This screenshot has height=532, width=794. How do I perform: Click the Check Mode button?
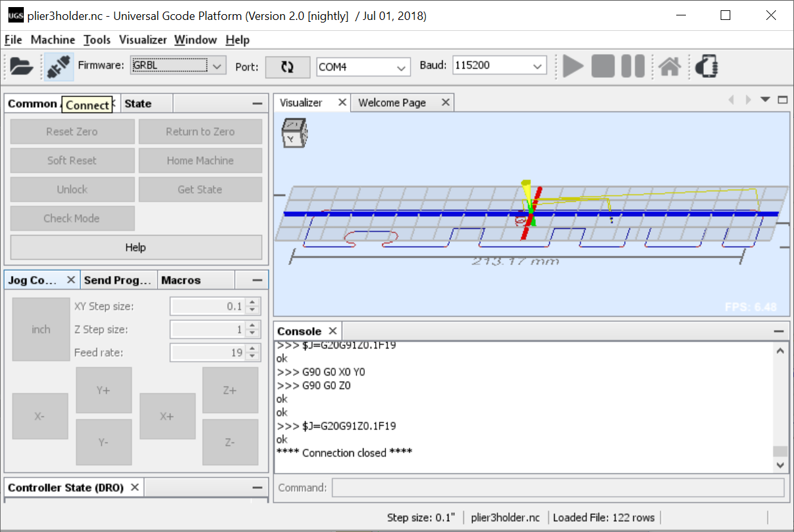pyautogui.click(x=72, y=218)
